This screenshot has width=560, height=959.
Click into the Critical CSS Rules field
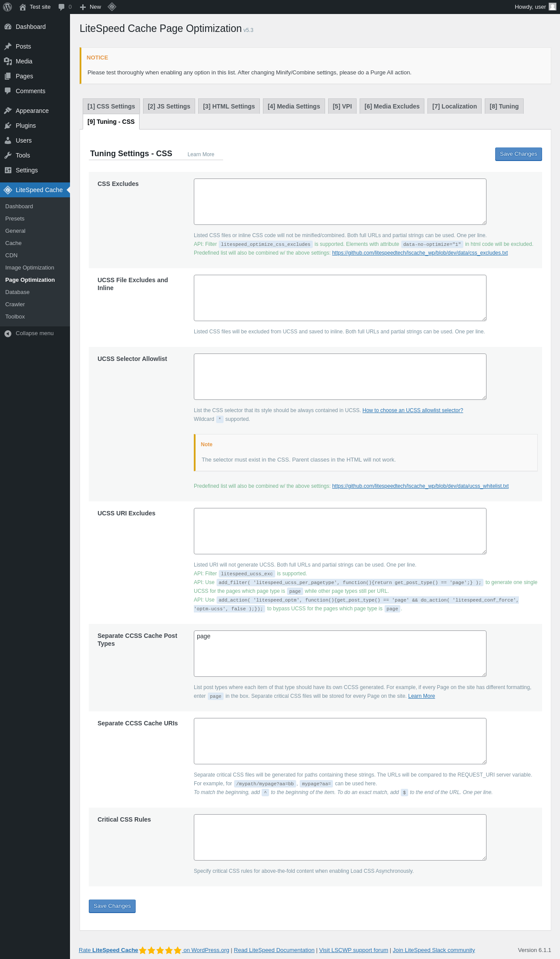tap(340, 837)
